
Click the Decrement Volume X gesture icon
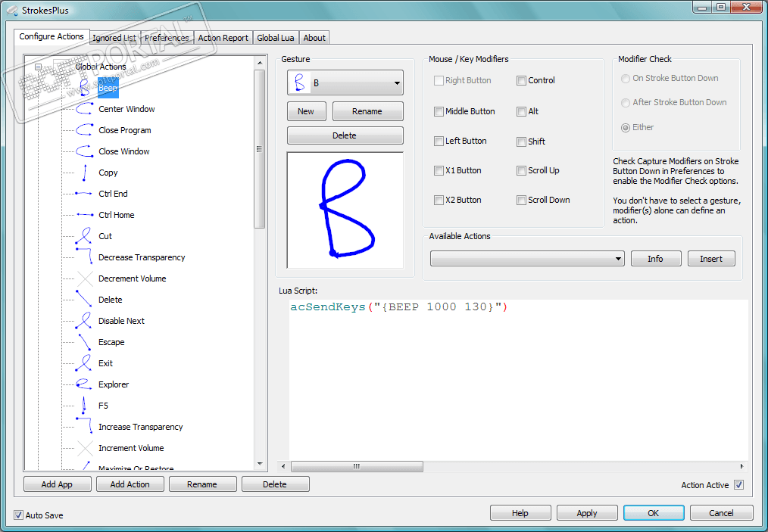(85, 278)
